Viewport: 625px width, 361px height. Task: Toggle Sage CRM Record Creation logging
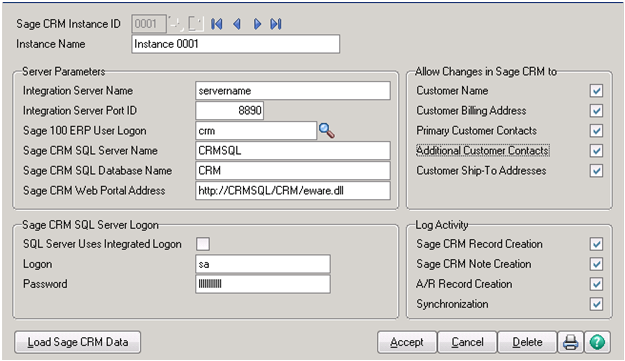596,244
